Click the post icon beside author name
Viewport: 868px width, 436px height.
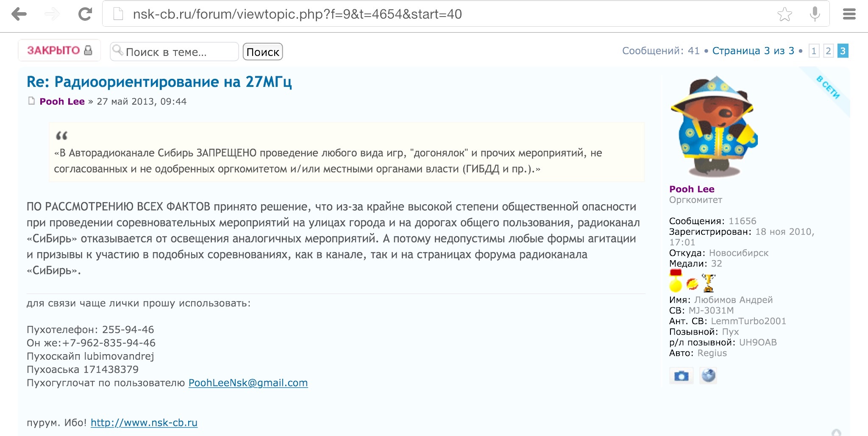click(x=31, y=101)
